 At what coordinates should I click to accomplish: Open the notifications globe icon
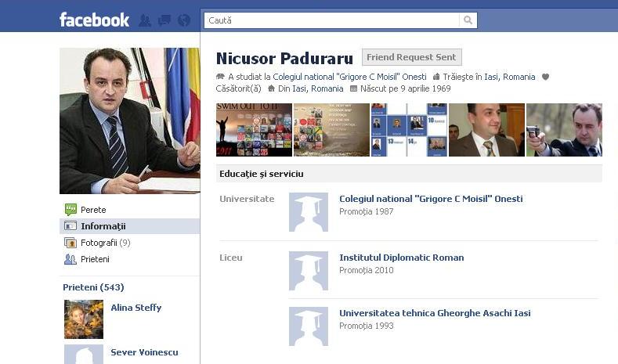point(184,20)
